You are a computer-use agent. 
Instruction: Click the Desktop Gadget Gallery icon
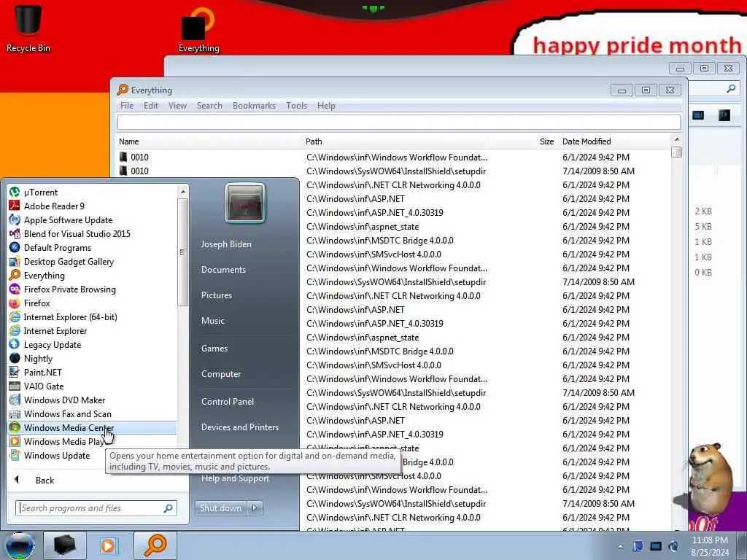(15, 262)
